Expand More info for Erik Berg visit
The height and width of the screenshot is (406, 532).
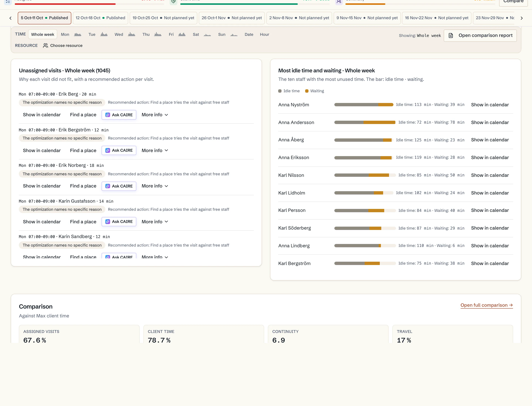coord(155,115)
